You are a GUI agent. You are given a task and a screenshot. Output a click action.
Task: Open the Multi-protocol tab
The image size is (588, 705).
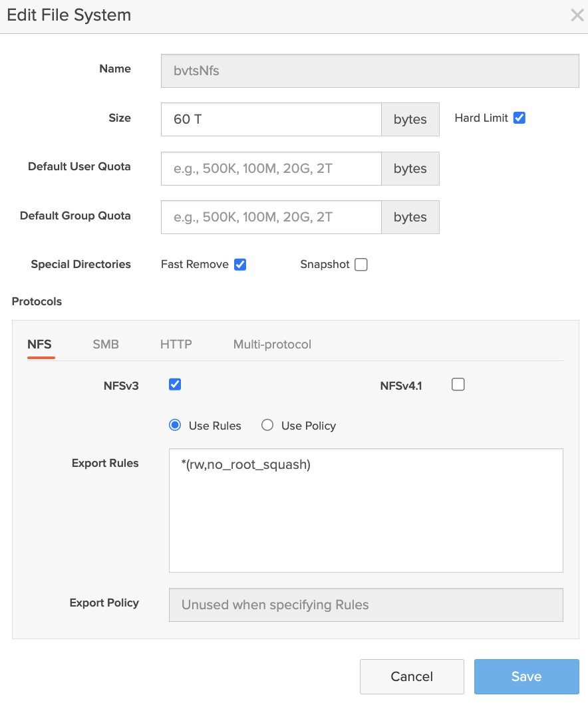tap(272, 344)
